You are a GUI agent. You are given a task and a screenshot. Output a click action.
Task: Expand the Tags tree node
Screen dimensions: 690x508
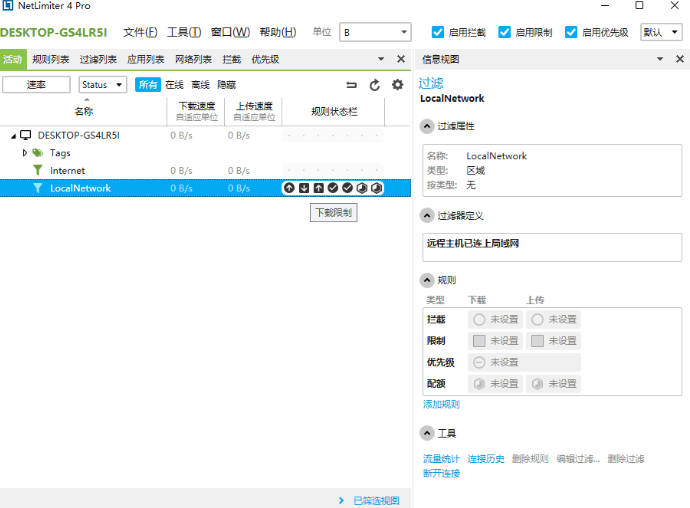click(25, 153)
